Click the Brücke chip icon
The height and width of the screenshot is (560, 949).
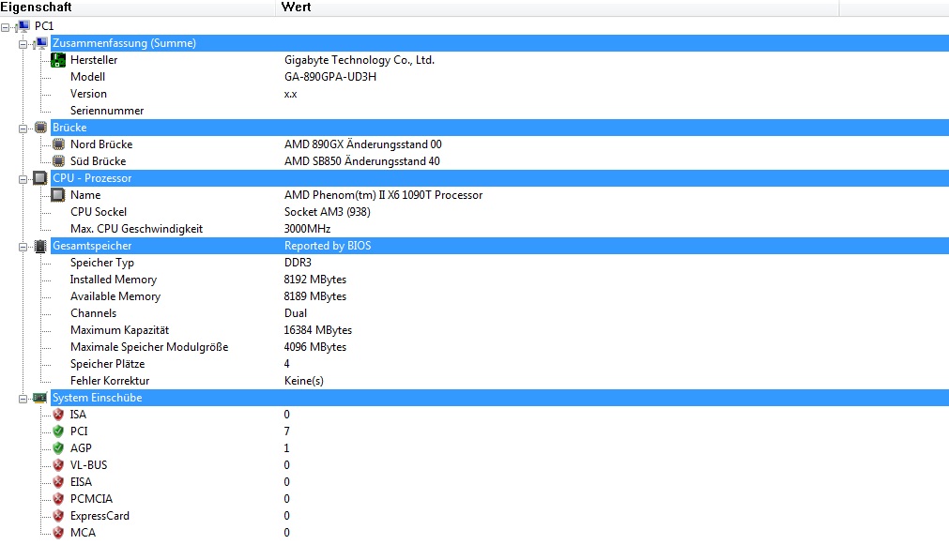40,128
